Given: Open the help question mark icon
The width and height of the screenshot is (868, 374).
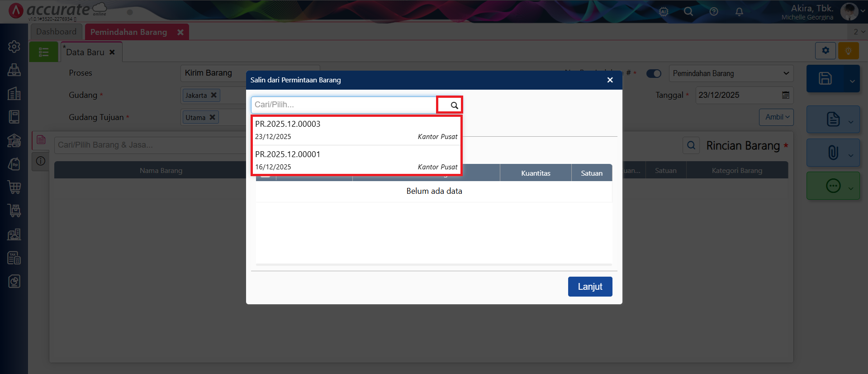Looking at the screenshot, I should click(x=714, y=12).
